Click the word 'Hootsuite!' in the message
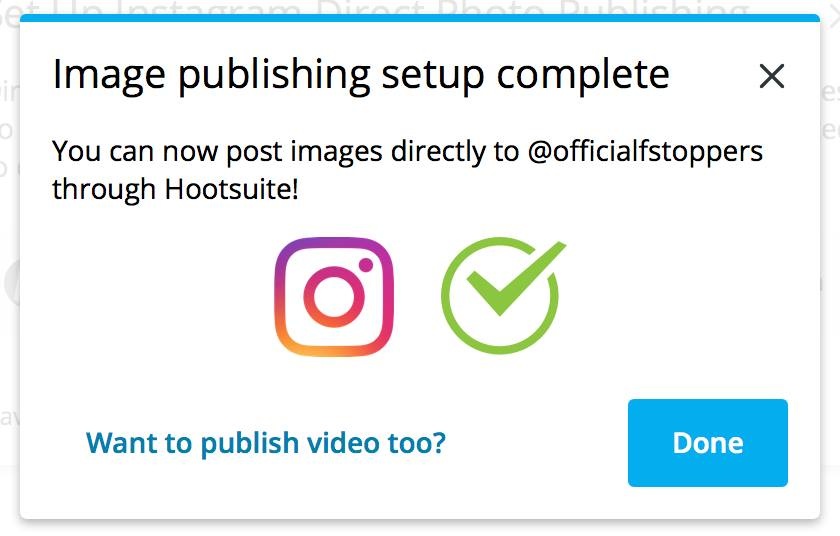The image size is (840, 536). pyautogui.click(x=231, y=189)
